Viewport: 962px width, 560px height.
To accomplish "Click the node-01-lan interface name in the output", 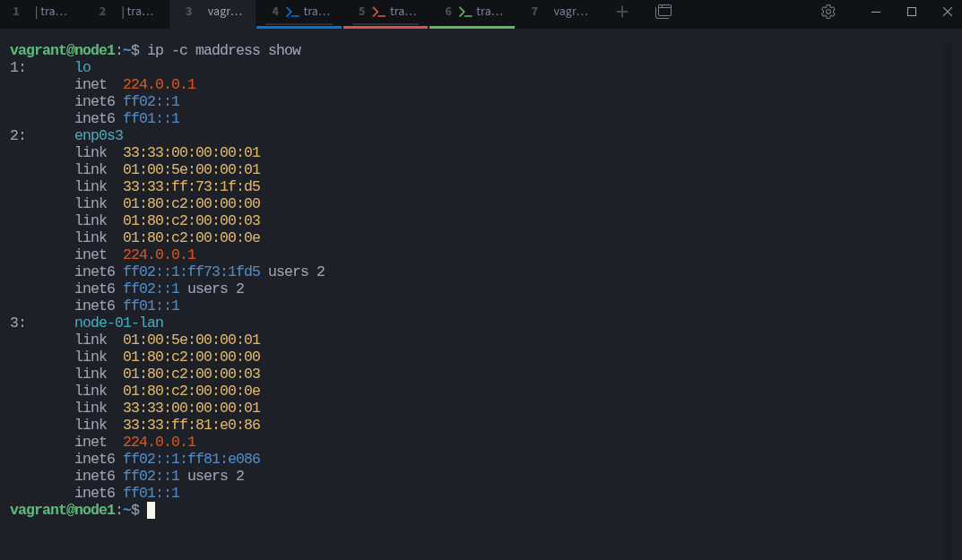I will coord(119,323).
